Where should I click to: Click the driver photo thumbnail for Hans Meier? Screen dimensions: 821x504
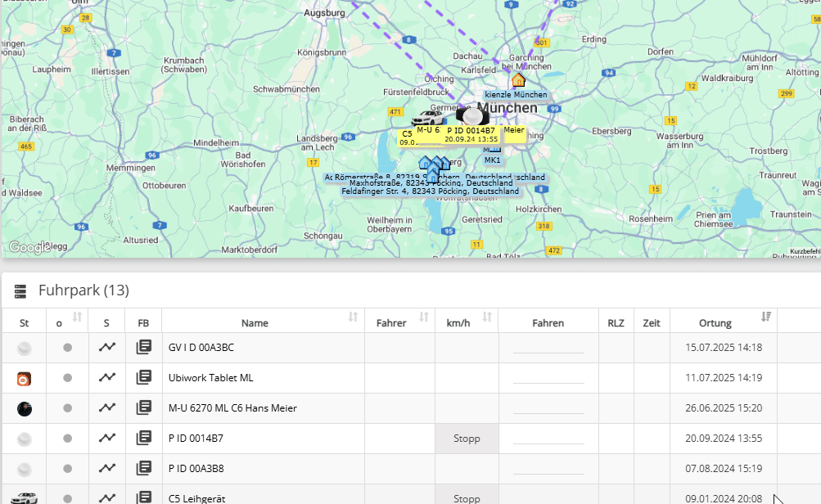tap(24, 407)
